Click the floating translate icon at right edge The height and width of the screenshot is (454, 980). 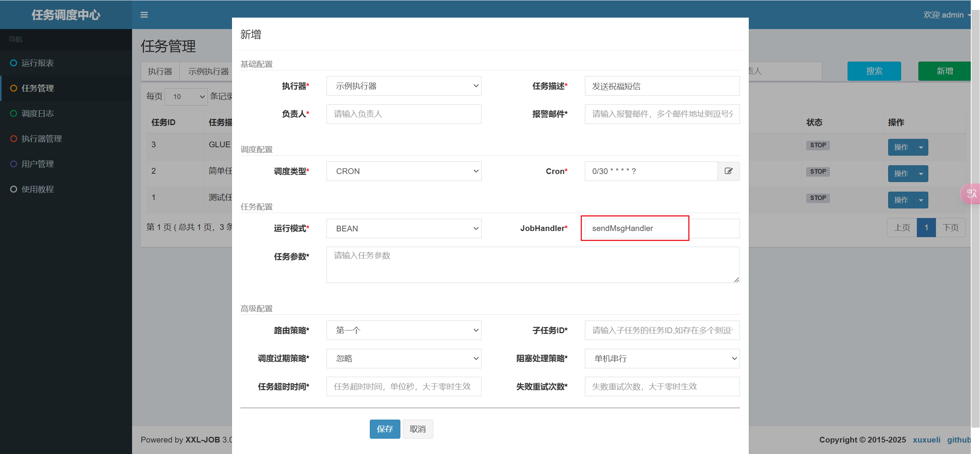[x=971, y=194]
